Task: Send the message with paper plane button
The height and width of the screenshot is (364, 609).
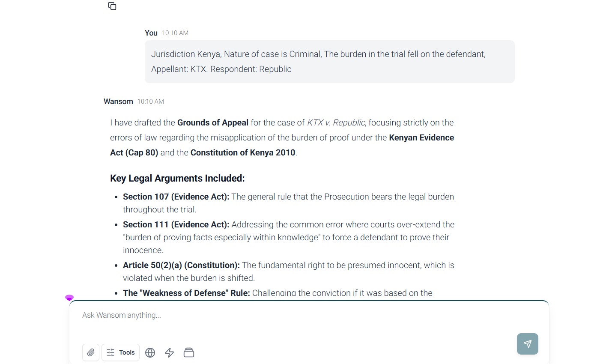Action: 528,344
